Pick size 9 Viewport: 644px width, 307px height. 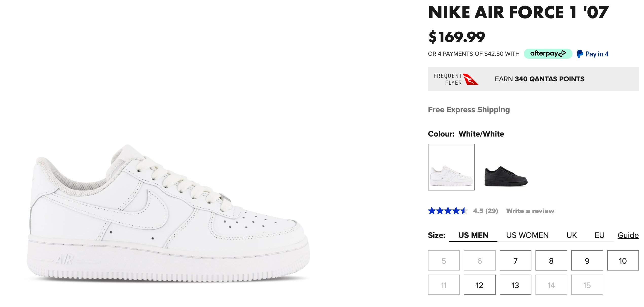click(587, 261)
